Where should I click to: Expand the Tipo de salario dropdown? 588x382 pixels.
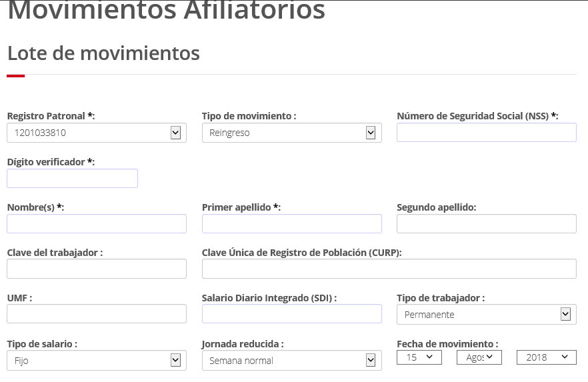tap(97, 361)
